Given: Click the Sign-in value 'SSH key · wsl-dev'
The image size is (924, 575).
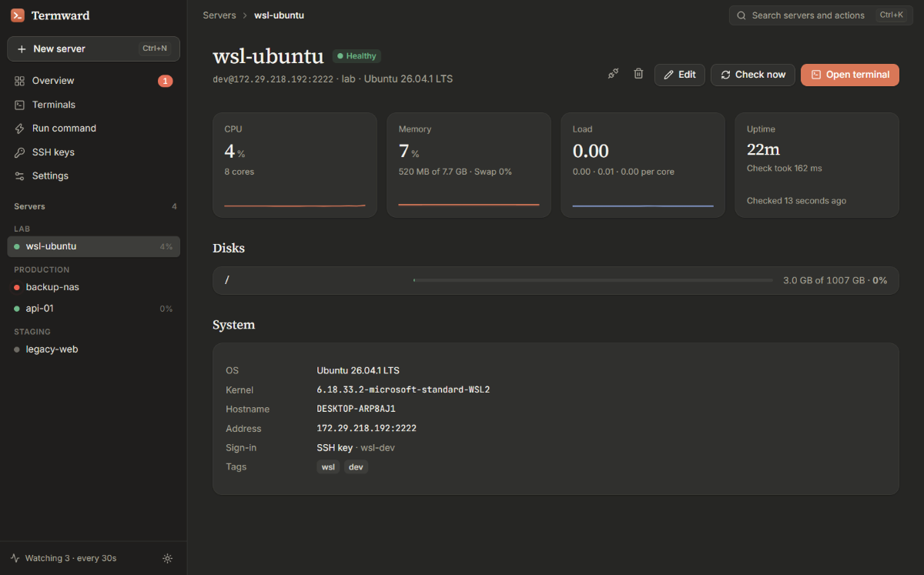Looking at the screenshot, I should (356, 448).
